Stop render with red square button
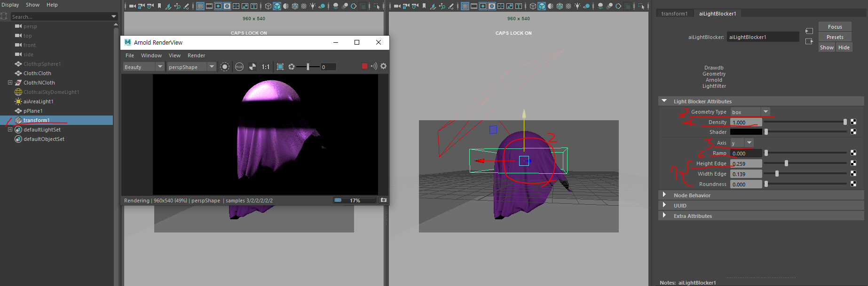Image resolution: width=868 pixels, height=286 pixels. (x=364, y=66)
